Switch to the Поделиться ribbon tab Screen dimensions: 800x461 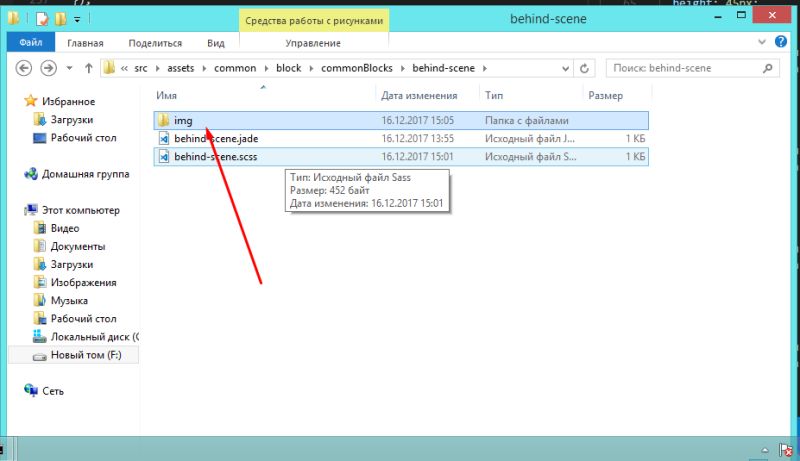pos(155,43)
